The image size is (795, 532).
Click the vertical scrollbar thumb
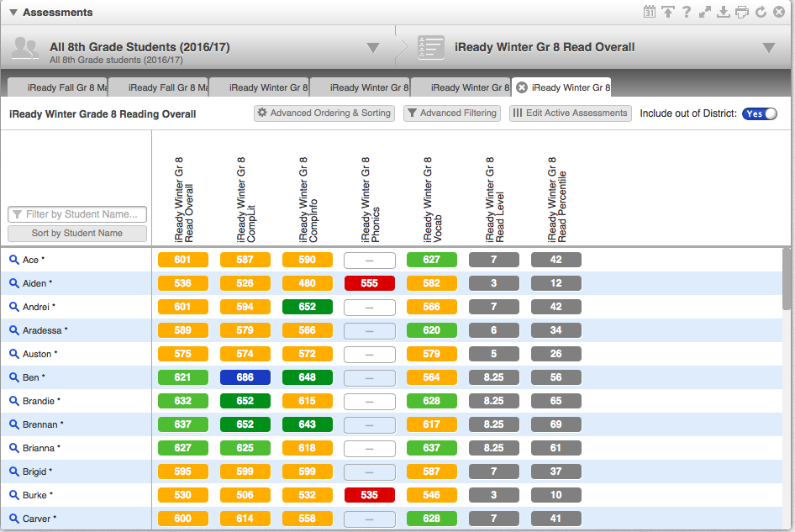point(788,278)
